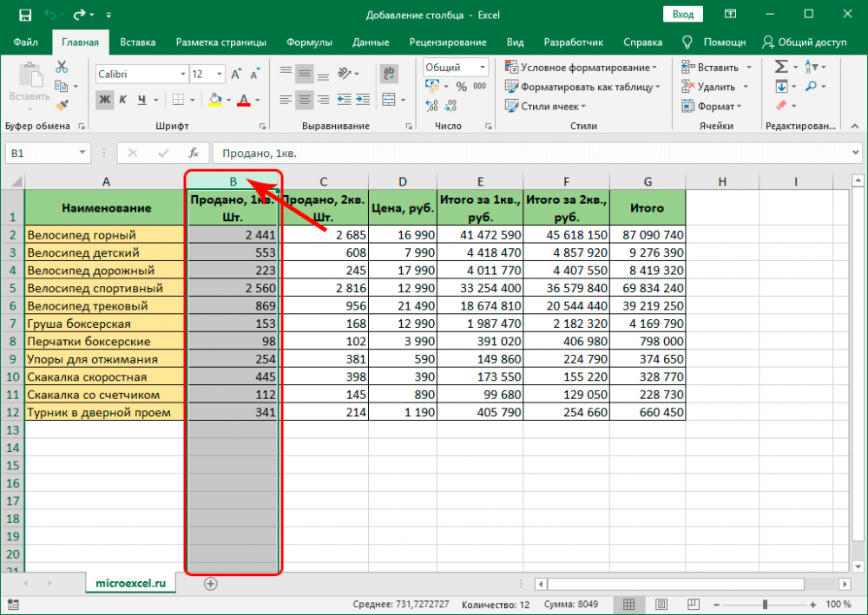This screenshot has height=615, width=868.
Task: Click the add new sheet plus icon
Action: (210, 584)
